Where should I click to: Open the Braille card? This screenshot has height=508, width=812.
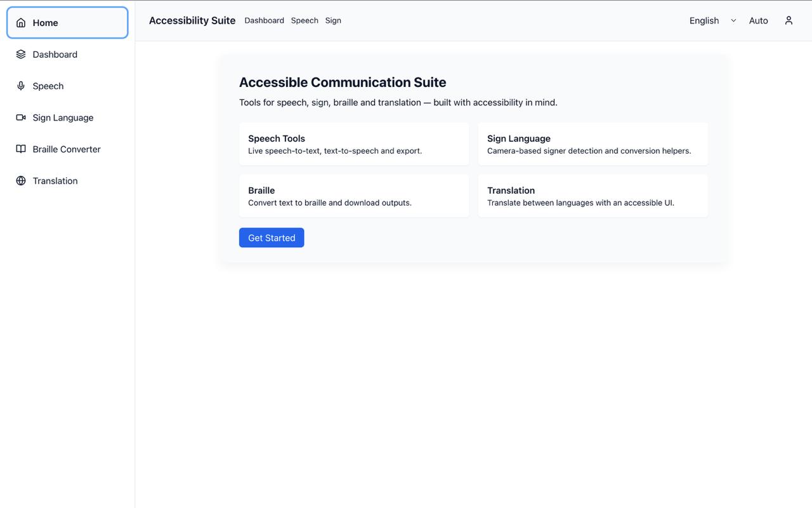(x=354, y=196)
